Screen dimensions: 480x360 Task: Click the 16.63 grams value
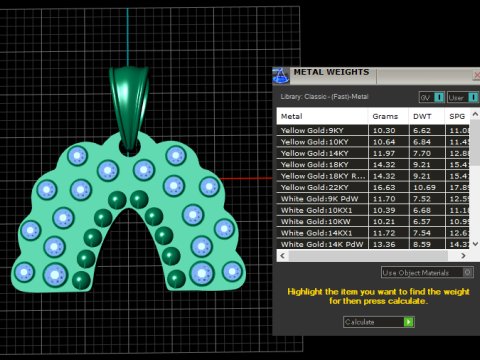(384, 188)
